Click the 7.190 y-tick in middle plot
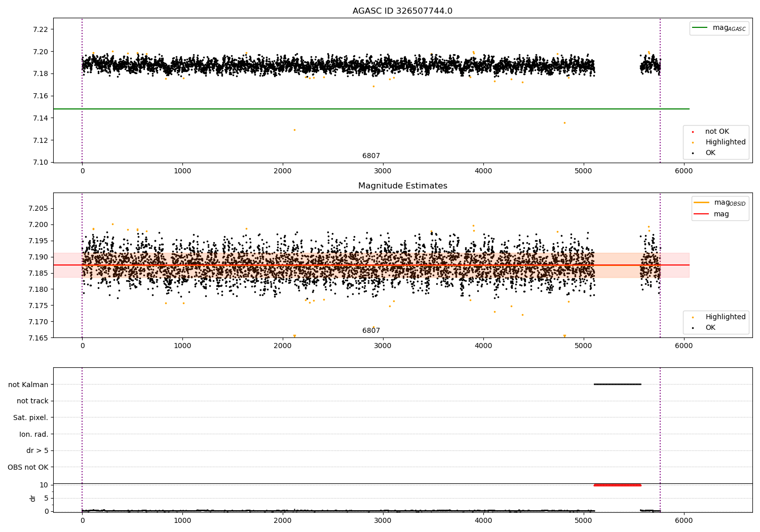 [39, 257]
